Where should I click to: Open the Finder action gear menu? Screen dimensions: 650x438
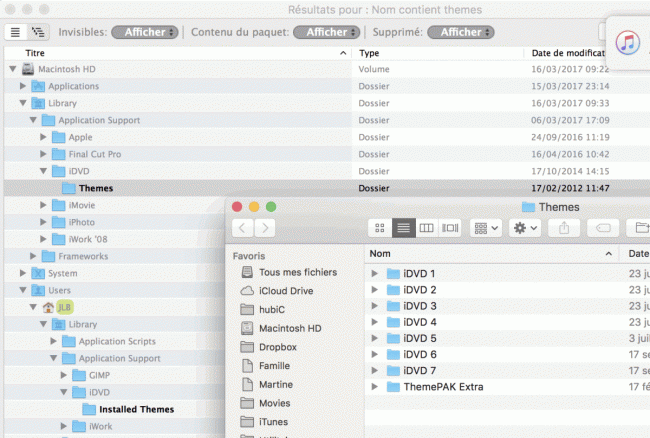point(525,227)
